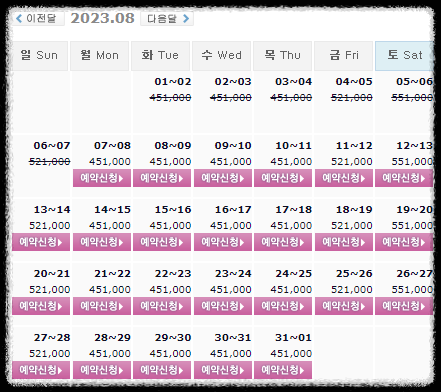Screen dimensions: 441x392
Task: Click 예약신청 for 08~09
Action: tap(162, 178)
